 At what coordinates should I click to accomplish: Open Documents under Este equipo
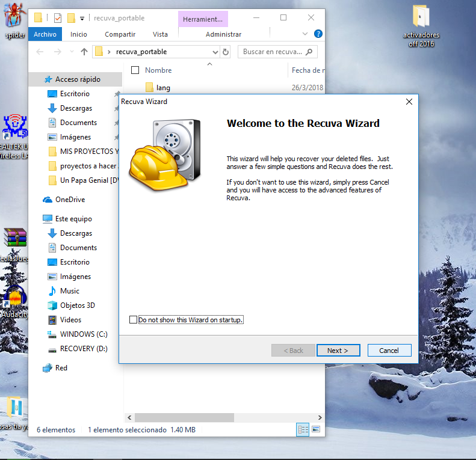click(x=78, y=248)
